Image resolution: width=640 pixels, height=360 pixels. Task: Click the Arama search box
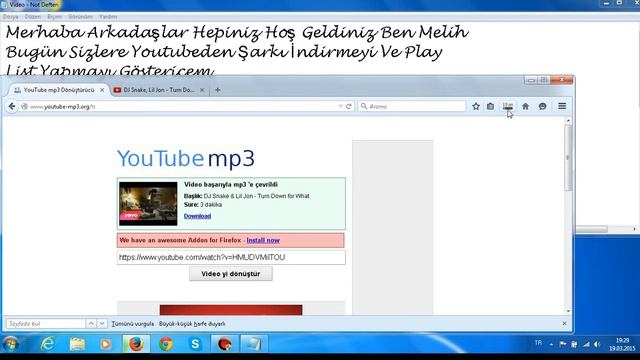pyautogui.click(x=412, y=107)
